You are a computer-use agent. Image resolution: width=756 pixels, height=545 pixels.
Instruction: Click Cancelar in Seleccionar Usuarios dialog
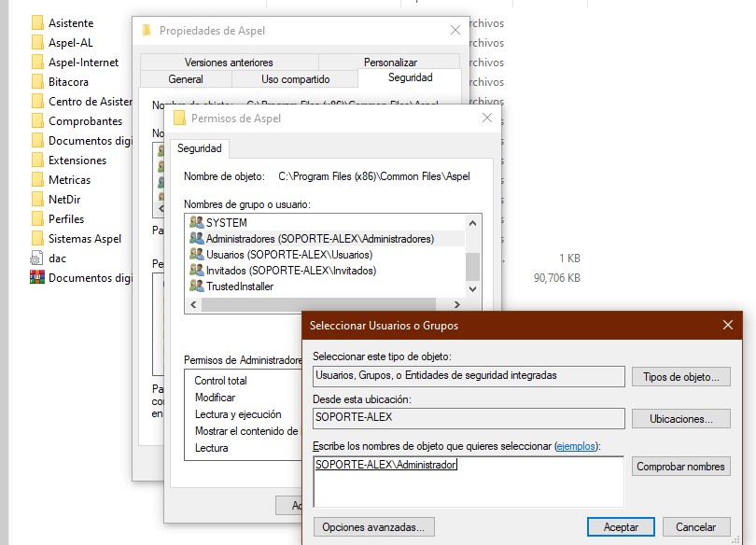pos(696,527)
